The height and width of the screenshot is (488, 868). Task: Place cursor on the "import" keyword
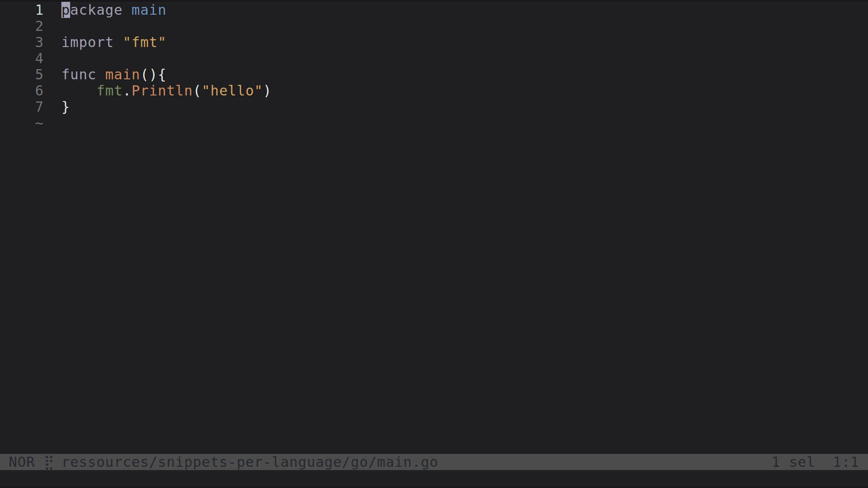point(88,42)
